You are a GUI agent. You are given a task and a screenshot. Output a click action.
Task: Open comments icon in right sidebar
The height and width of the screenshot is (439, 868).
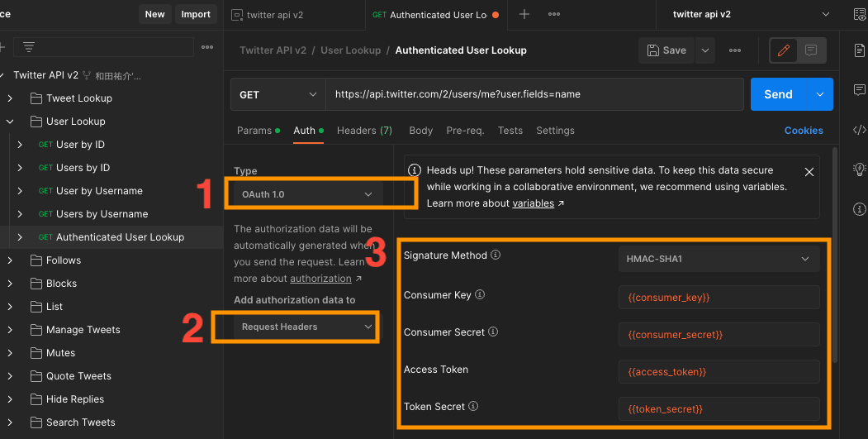[859, 90]
